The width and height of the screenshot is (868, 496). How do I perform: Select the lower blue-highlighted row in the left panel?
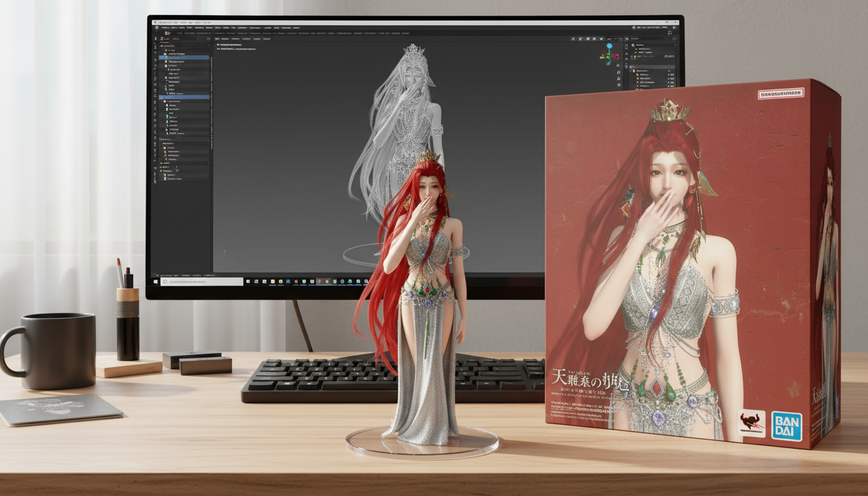pyautogui.click(x=184, y=97)
